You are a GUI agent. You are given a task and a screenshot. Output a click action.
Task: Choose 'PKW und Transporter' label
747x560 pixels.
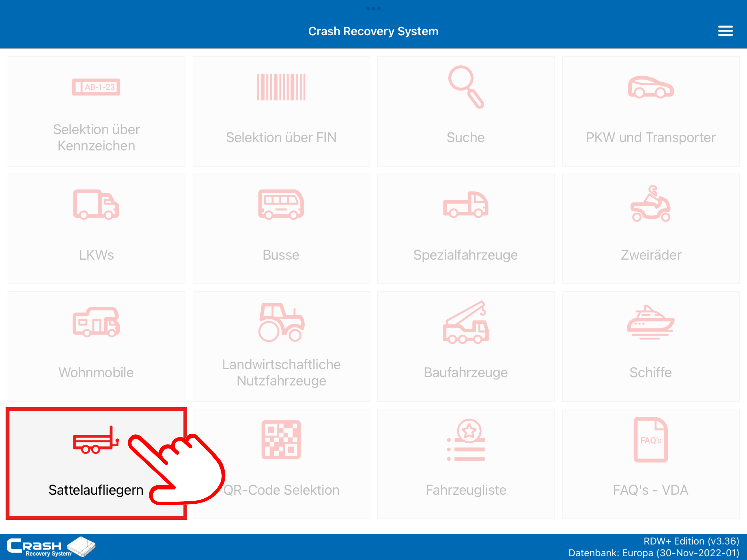[x=650, y=137]
